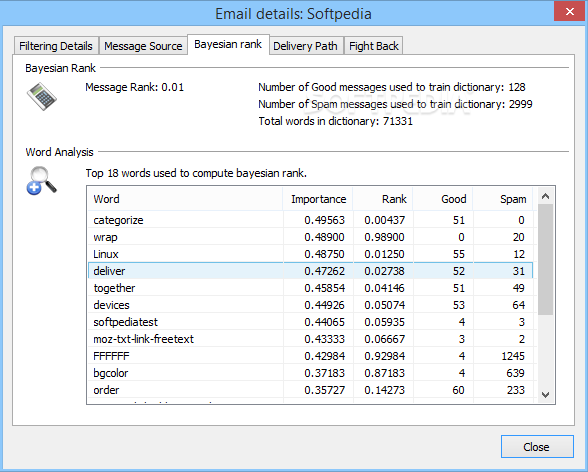588x472 pixels.
Task: Click the good count 60 in order row
Action: [x=458, y=390]
